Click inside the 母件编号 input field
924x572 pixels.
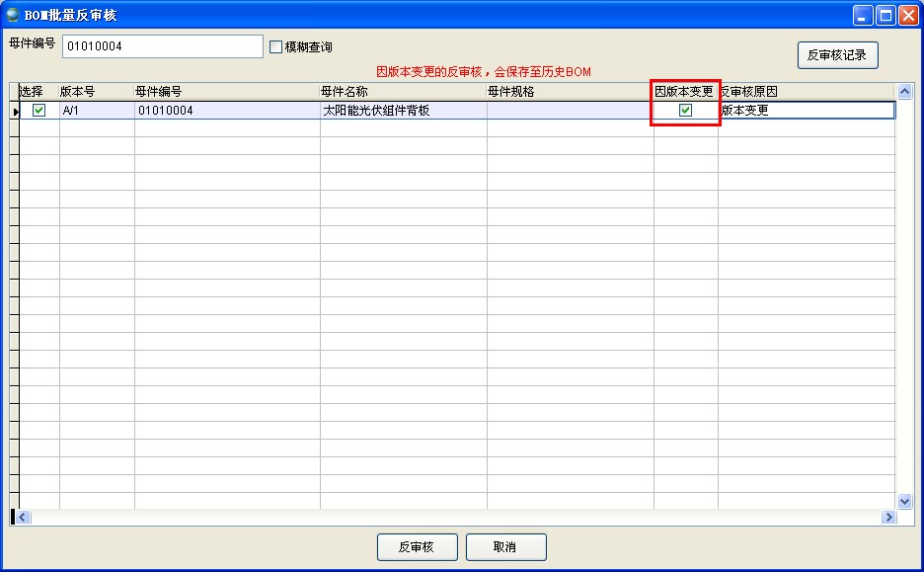click(163, 46)
